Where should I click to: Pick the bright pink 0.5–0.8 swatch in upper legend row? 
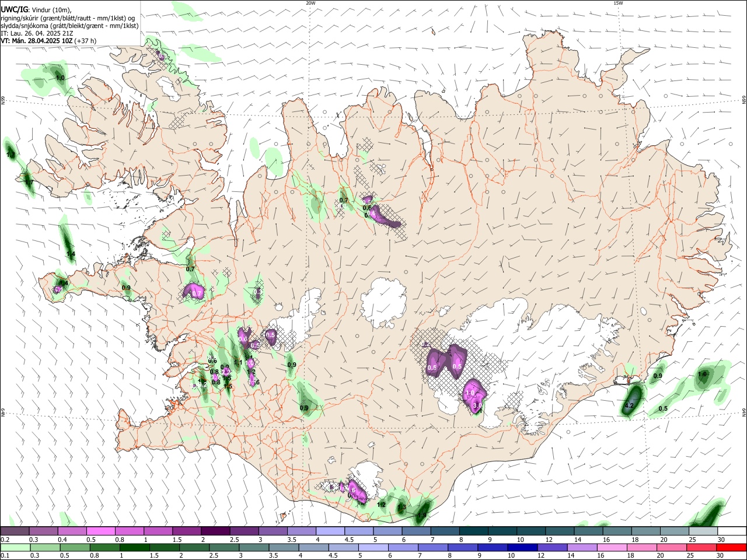tap(100, 531)
